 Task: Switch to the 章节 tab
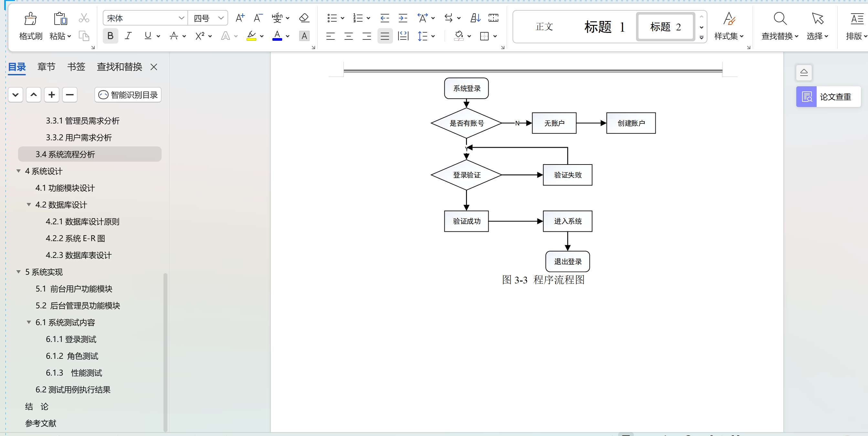[x=46, y=67]
